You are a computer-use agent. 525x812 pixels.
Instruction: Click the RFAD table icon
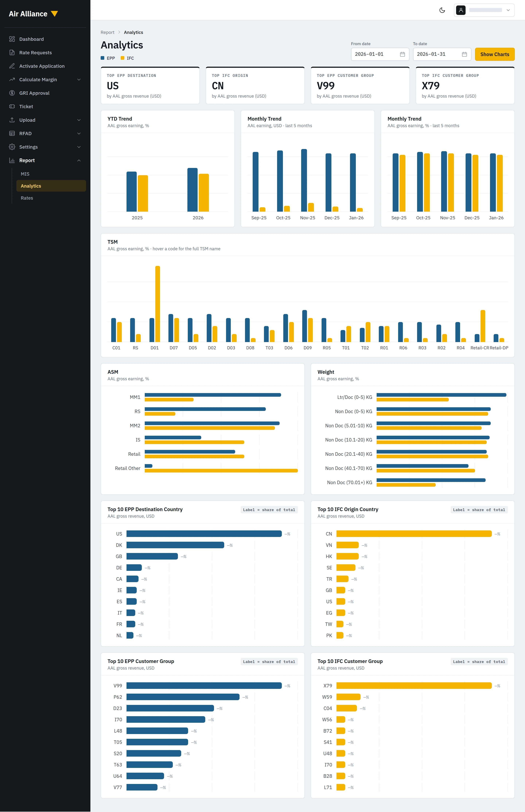pyautogui.click(x=12, y=134)
